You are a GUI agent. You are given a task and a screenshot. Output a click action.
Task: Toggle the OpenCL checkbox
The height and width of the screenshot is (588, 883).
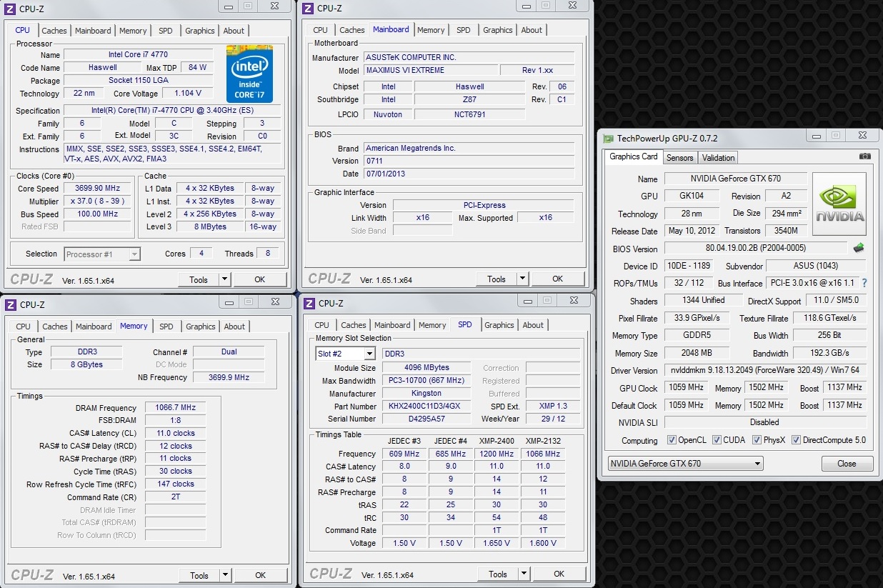pos(671,440)
